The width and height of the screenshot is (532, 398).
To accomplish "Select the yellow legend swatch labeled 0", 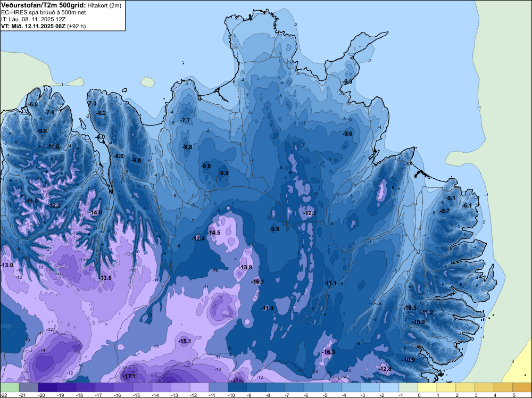I will (428, 387).
